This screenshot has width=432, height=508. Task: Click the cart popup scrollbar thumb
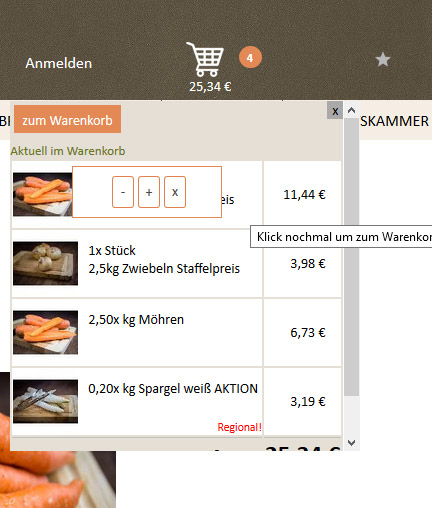(x=351, y=257)
